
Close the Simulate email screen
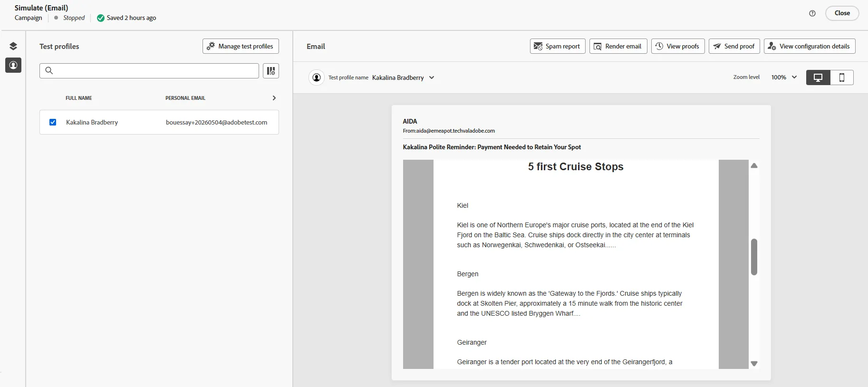pyautogui.click(x=842, y=13)
